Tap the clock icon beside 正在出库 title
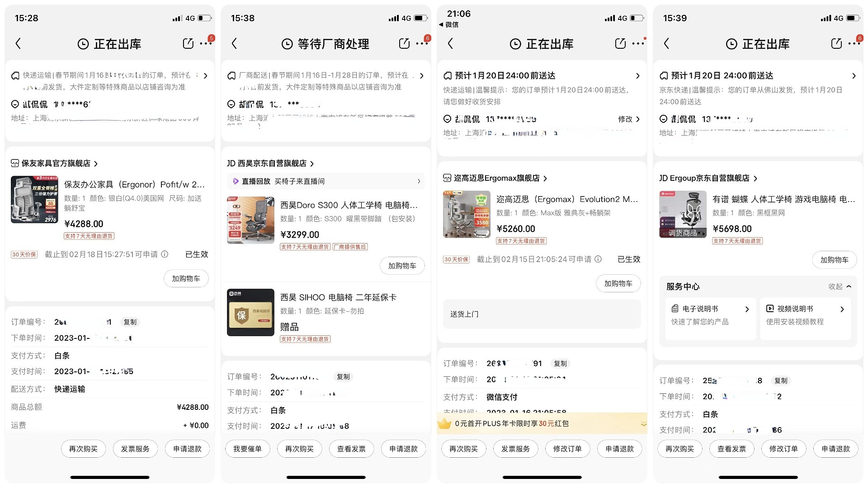The width and height of the screenshot is (868, 488). tap(82, 43)
